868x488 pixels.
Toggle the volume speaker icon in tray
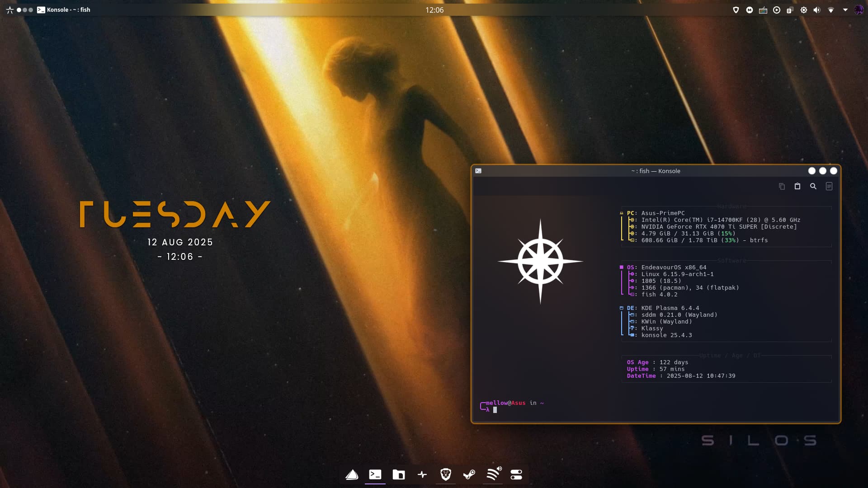tap(817, 10)
